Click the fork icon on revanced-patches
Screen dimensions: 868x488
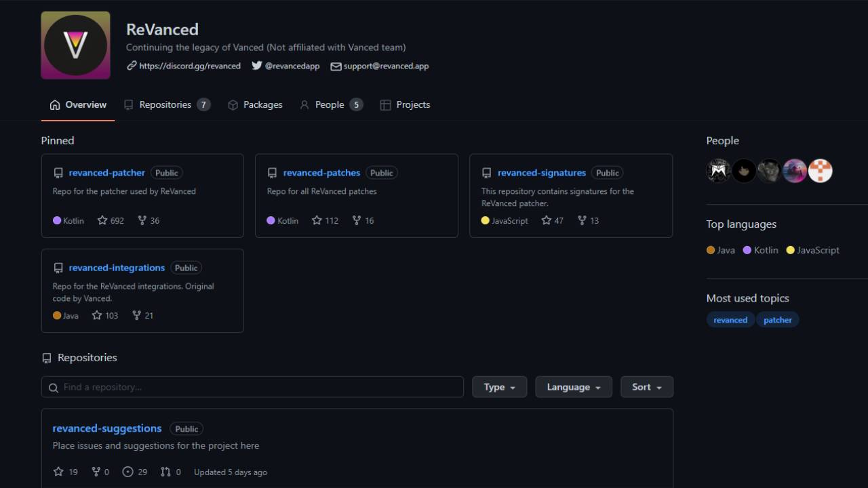point(357,220)
